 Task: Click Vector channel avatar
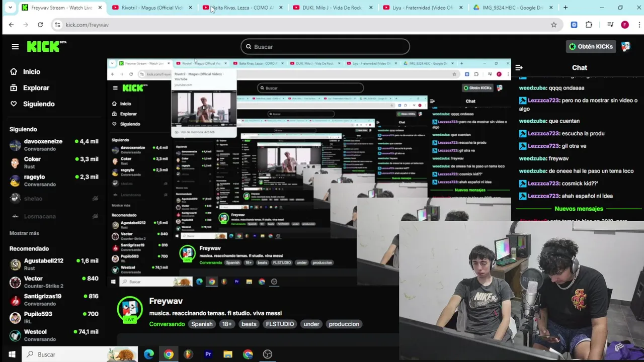(16, 282)
